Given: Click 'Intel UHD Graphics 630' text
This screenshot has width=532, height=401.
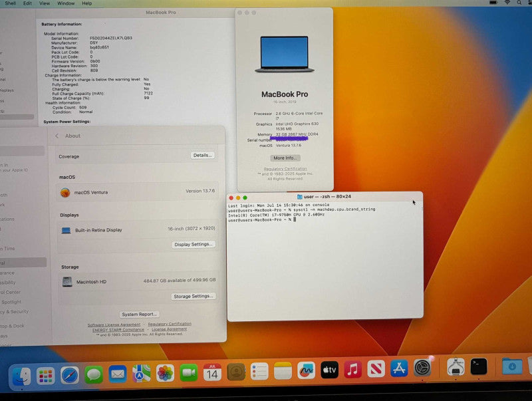Looking at the screenshot, I should point(297,124).
